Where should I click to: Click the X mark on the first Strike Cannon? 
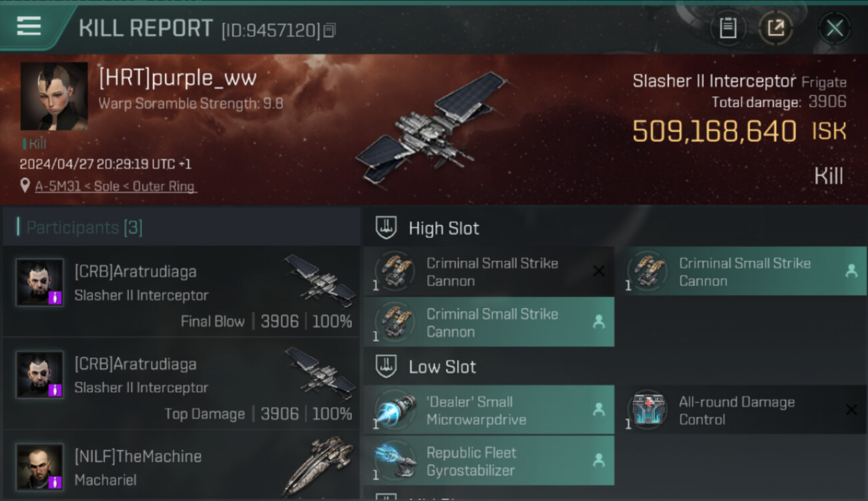(x=599, y=271)
